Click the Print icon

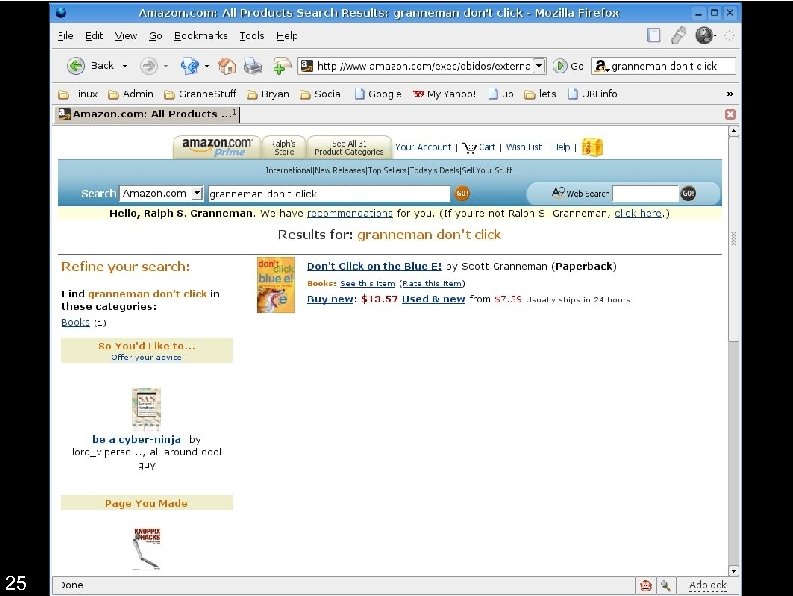coord(253,66)
